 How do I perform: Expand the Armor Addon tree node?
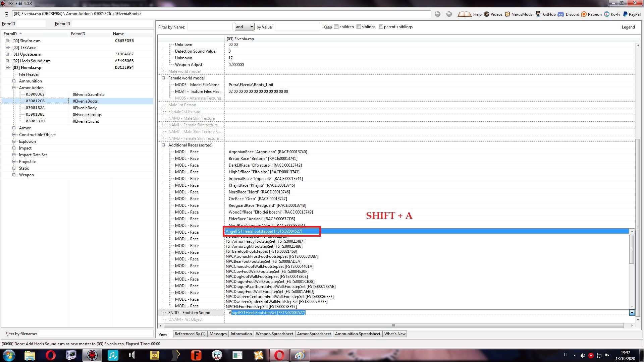click(14, 87)
